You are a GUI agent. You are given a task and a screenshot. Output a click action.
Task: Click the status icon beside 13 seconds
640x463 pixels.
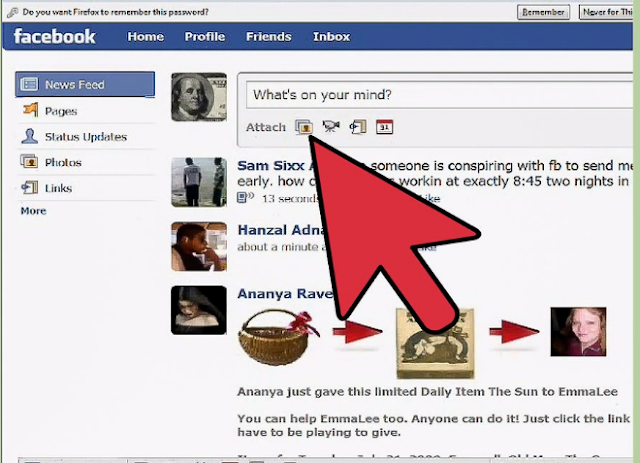pos(246,198)
